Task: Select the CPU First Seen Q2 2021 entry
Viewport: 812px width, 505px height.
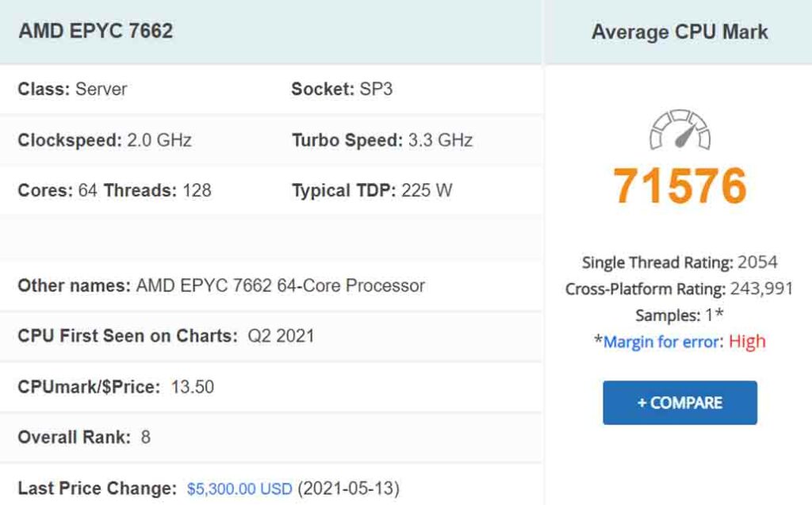Action: pos(164,335)
